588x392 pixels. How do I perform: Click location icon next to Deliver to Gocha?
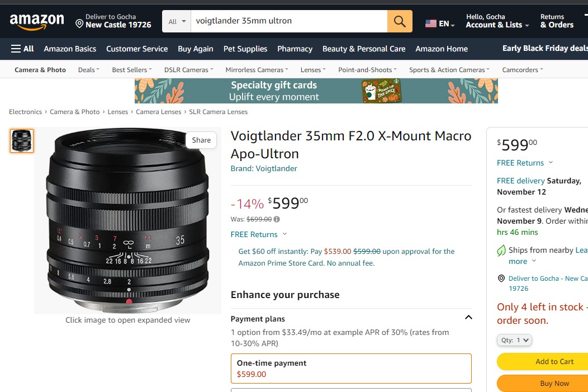[x=501, y=278]
